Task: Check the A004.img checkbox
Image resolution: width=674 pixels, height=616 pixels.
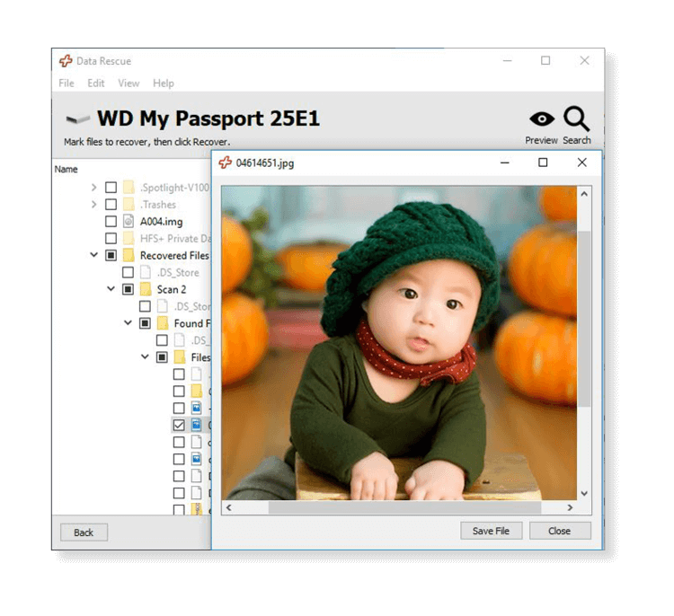Action: tap(111, 221)
